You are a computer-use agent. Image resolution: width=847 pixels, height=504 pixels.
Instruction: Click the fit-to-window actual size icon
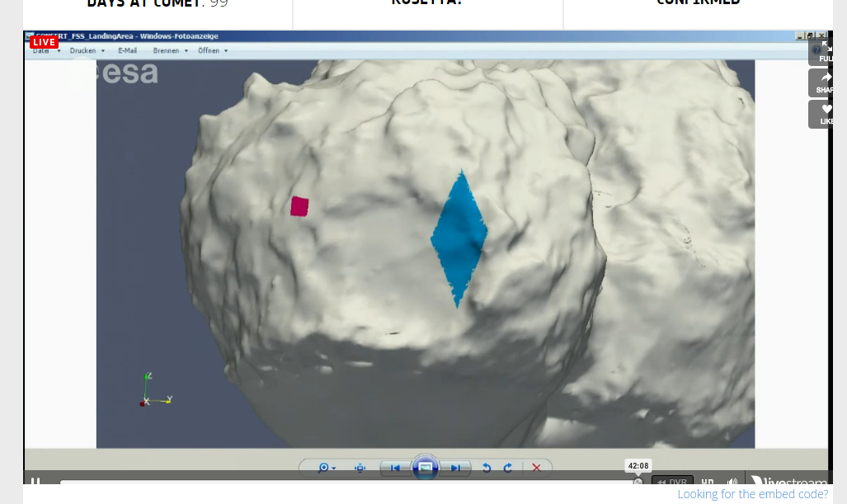(360, 468)
